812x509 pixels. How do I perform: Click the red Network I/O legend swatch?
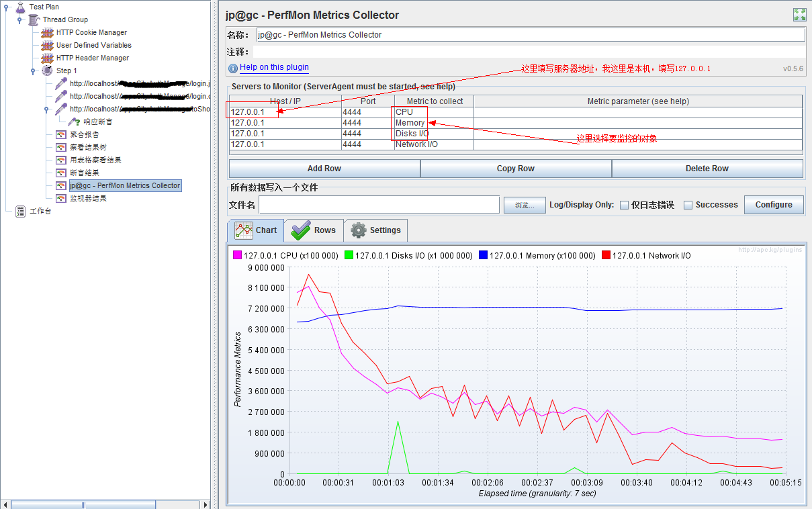[606, 255]
